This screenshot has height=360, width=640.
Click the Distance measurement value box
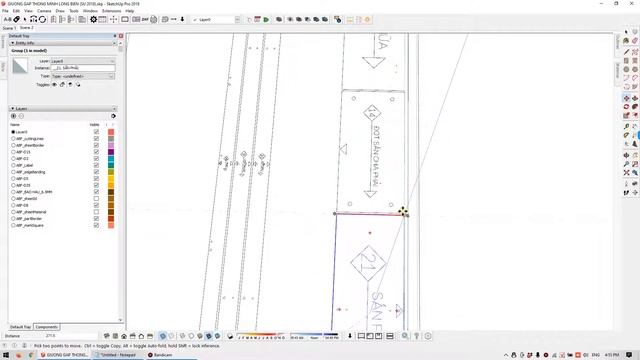tap(71, 336)
